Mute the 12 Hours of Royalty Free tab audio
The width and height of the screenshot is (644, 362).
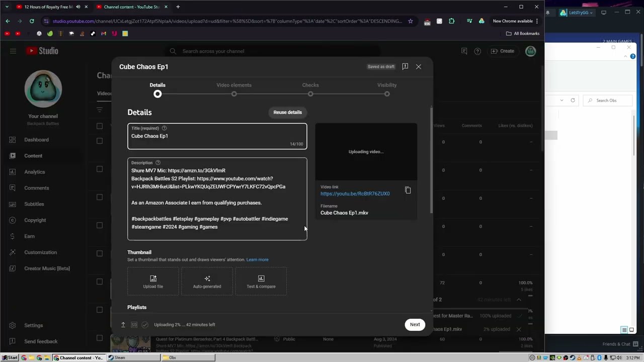[x=78, y=7]
